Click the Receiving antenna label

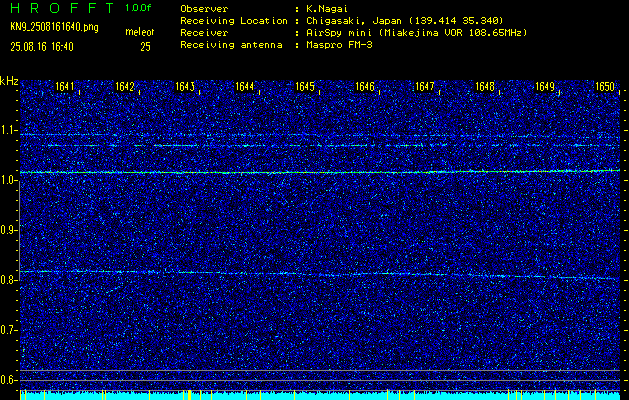pos(231,45)
